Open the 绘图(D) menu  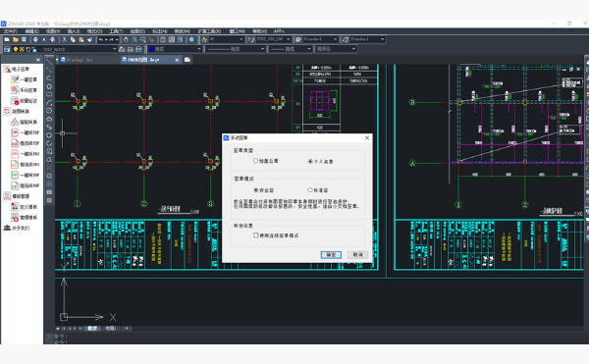137,31
